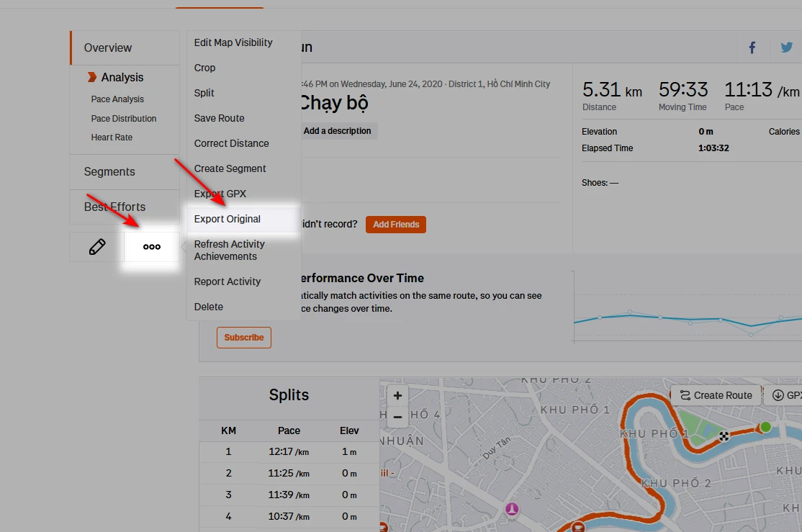Click the Add Friends button
Image resolution: width=802 pixels, height=532 pixels.
point(395,224)
